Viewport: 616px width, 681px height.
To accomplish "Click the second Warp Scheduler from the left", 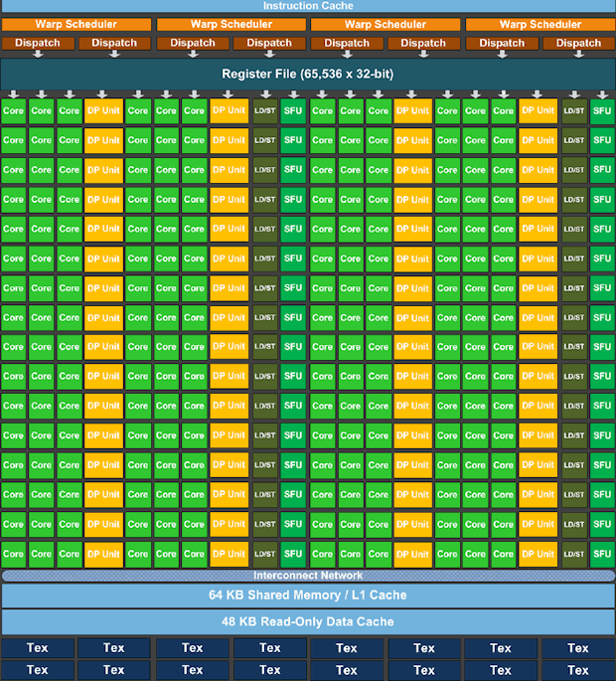I will [231, 24].
